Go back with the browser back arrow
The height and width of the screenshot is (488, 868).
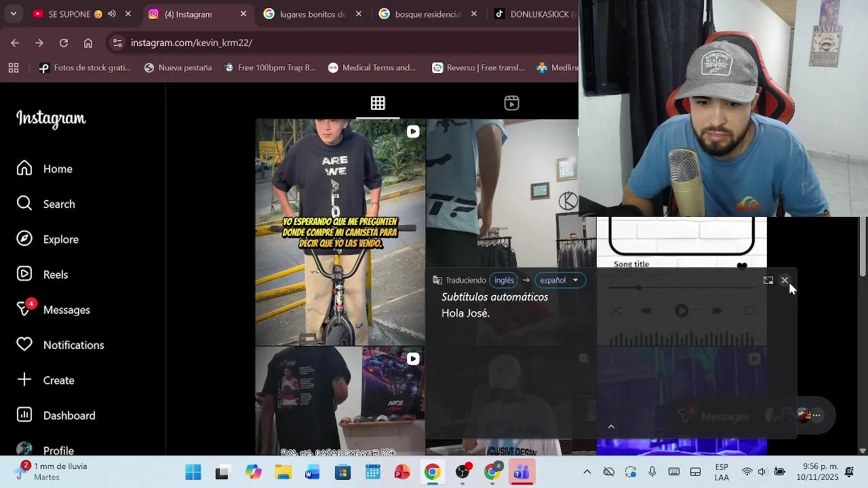tap(15, 43)
